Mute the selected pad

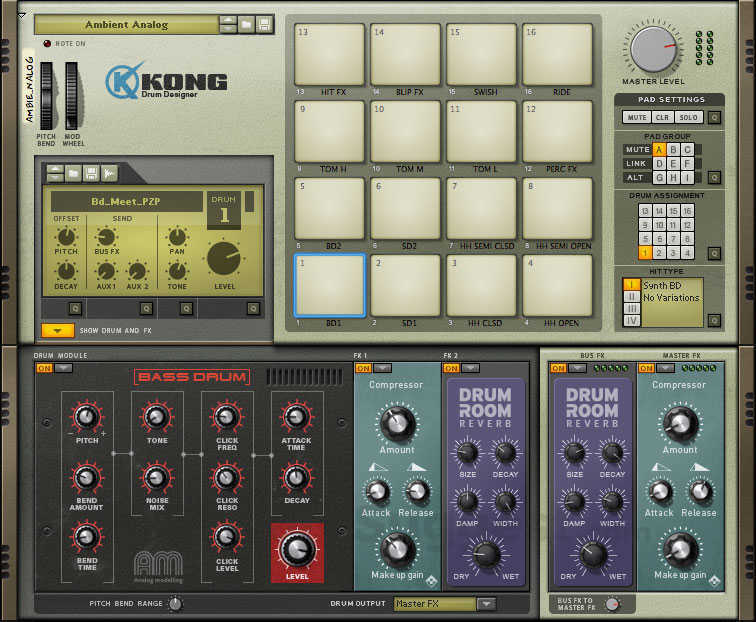coord(636,117)
